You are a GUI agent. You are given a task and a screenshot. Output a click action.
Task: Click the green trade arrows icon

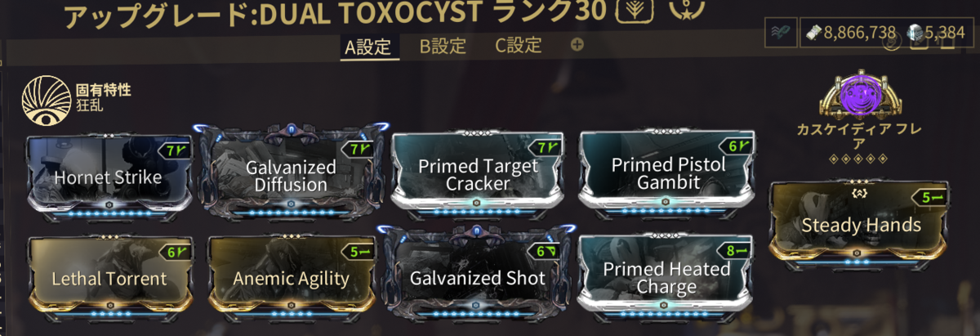777,33
